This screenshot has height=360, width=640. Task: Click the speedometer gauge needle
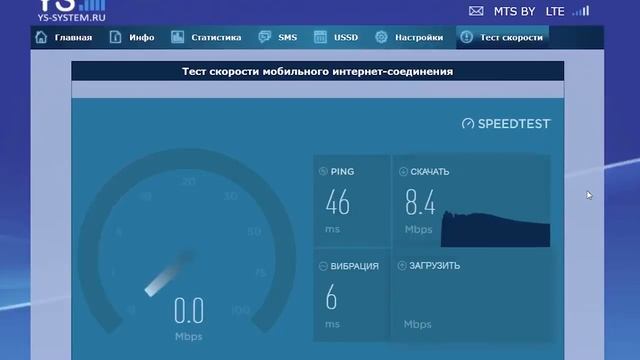(x=169, y=273)
